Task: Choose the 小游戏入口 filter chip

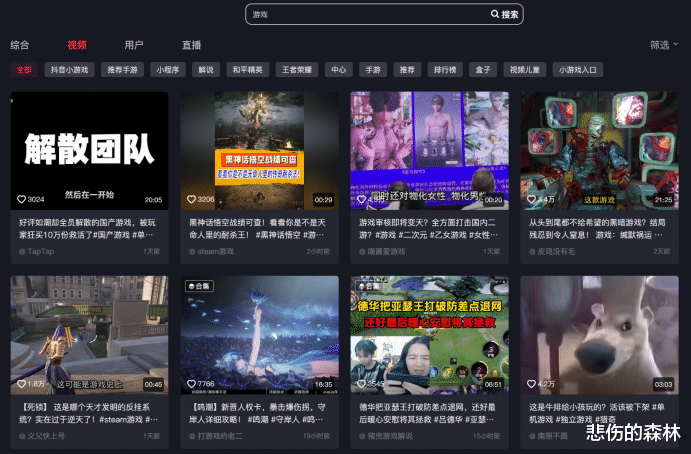Action: pos(578,70)
